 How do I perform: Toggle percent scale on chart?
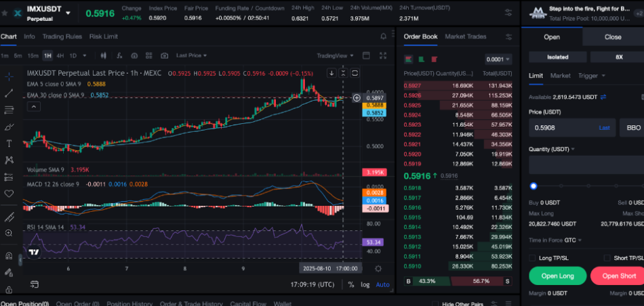pyautogui.click(x=351, y=284)
